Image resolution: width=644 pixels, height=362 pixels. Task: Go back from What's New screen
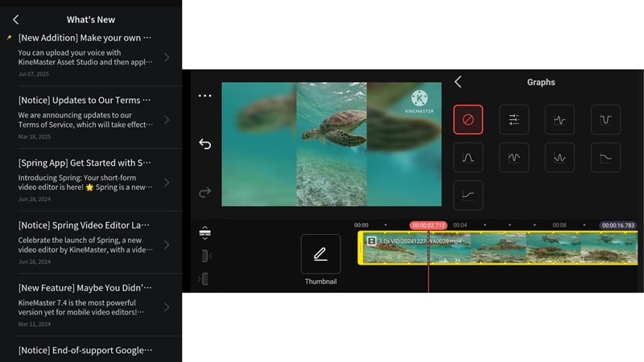coord(15,19)
